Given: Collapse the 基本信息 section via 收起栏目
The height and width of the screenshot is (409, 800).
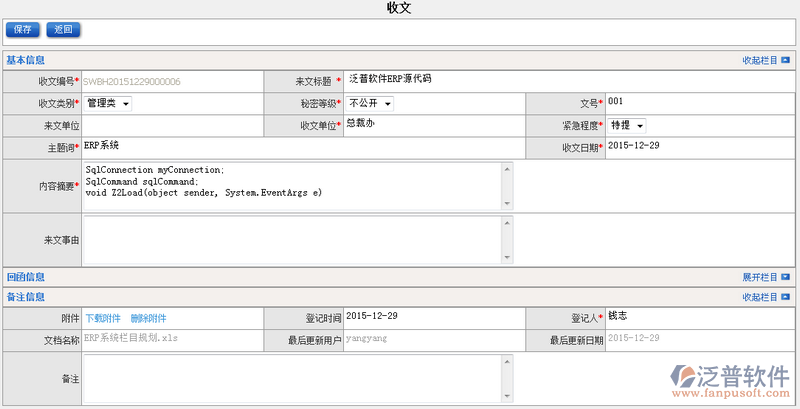Looking at the screenshot, I should coord(759,60).
